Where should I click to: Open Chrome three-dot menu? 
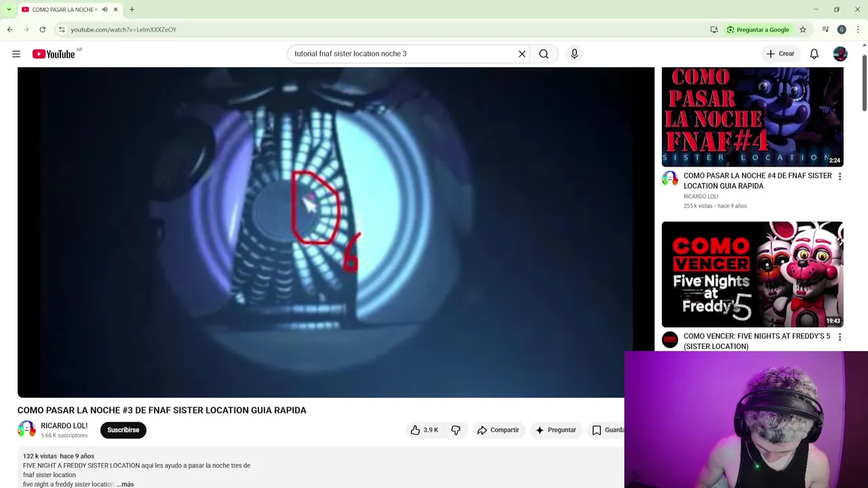point(859,29)
